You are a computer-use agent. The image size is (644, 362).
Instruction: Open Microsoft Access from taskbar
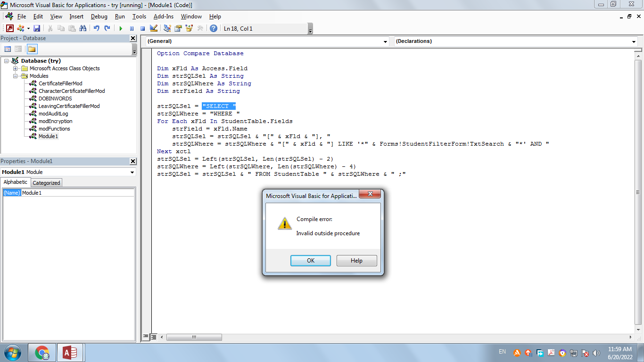tap(70, 353)
